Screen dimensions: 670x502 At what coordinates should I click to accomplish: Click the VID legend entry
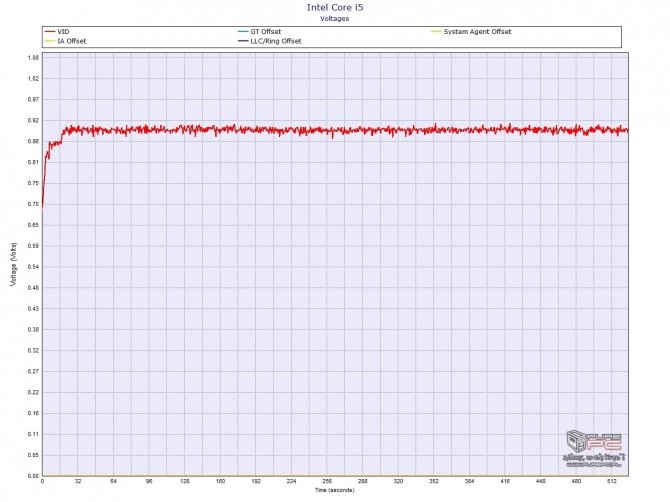click(x=57, y=32)
